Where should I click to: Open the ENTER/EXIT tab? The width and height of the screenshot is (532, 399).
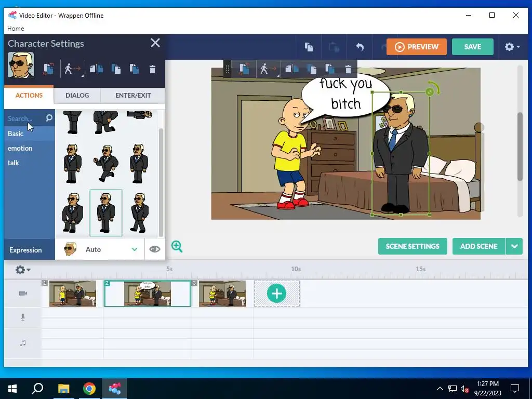click(x=133, y=96)
